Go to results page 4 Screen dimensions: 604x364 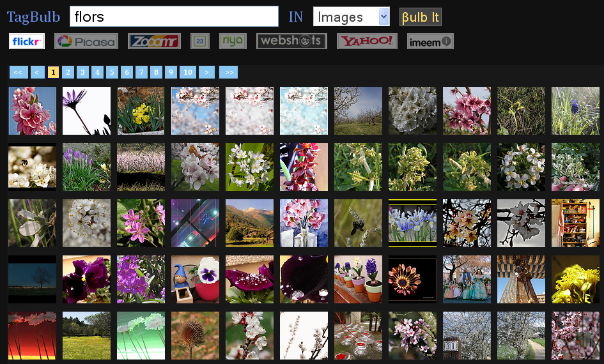(97, 72)
